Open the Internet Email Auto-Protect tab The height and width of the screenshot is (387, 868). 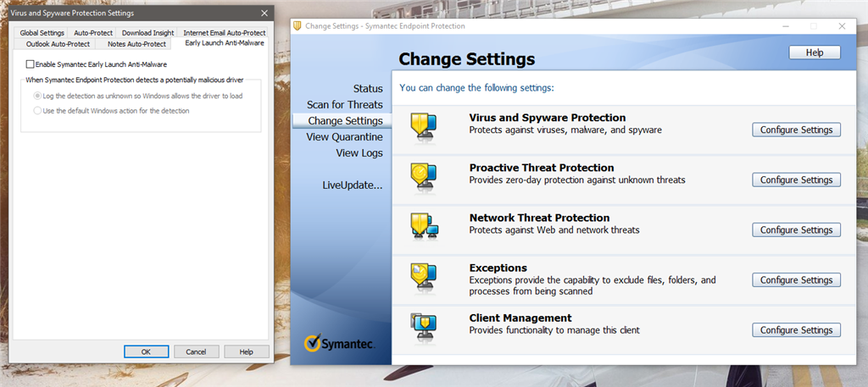click(x=224, y=33)
